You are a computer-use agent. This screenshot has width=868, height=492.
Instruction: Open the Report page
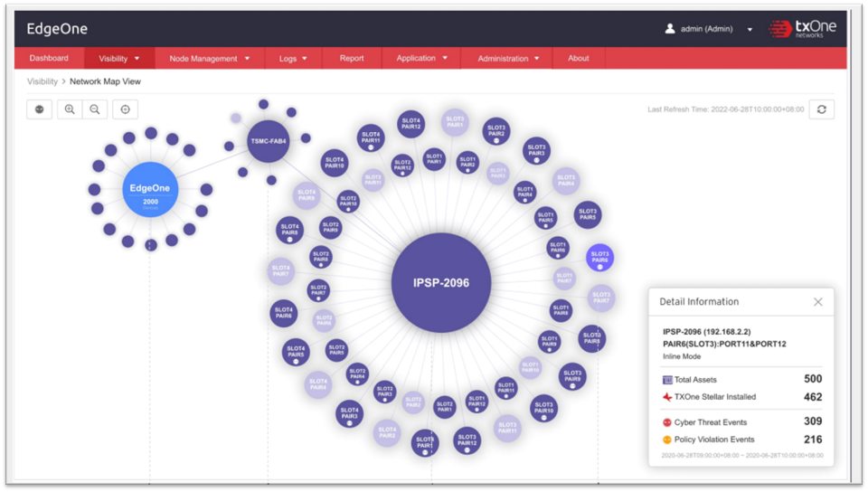tap(352, 58)
